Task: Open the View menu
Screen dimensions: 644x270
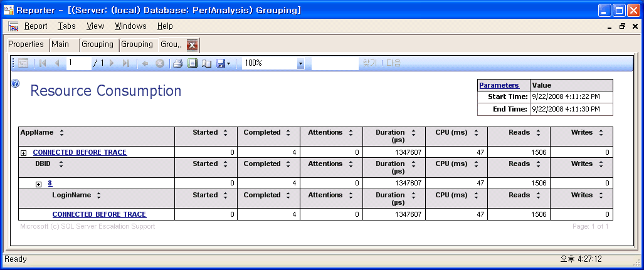Action: tap(95, 26)
